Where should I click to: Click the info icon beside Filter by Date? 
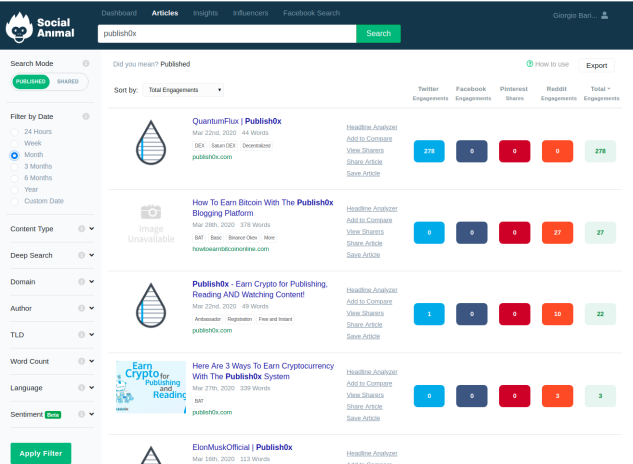coord(86,116)
